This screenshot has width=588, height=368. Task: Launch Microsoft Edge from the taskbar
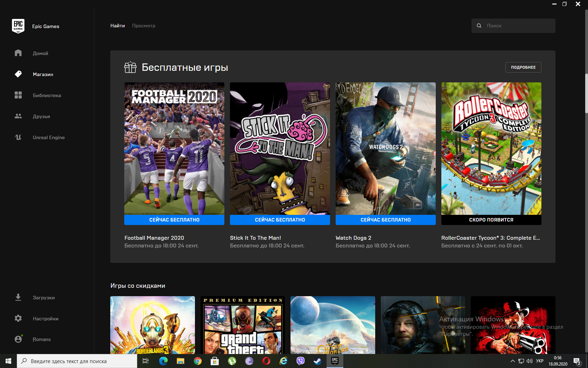point(163,361)
